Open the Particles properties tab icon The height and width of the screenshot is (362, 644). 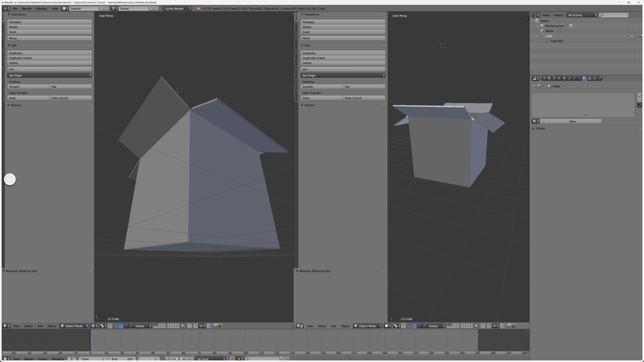click(595, 78)
